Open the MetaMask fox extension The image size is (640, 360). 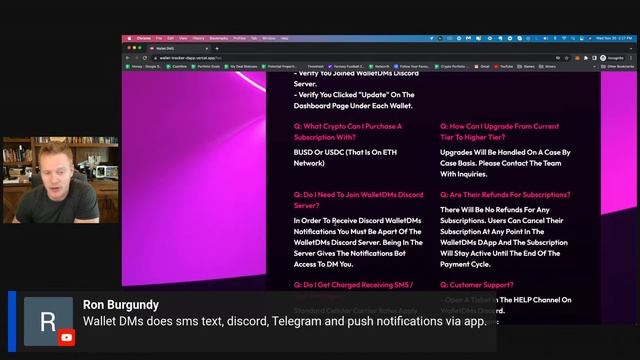[577, 58]
